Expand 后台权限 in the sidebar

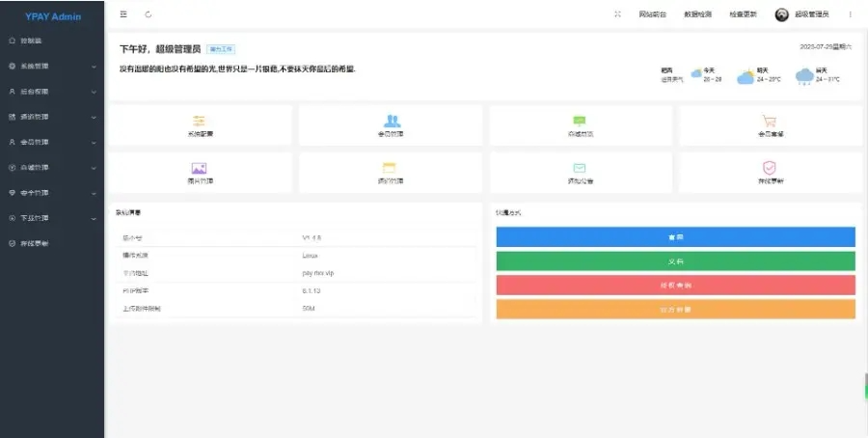point(52,91)
